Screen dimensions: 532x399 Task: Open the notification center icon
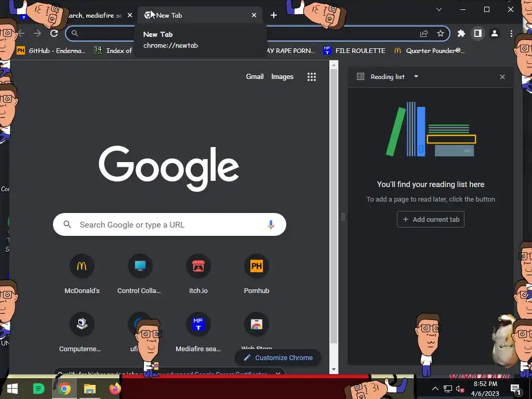pyautogui.click(x=515, y=389)
